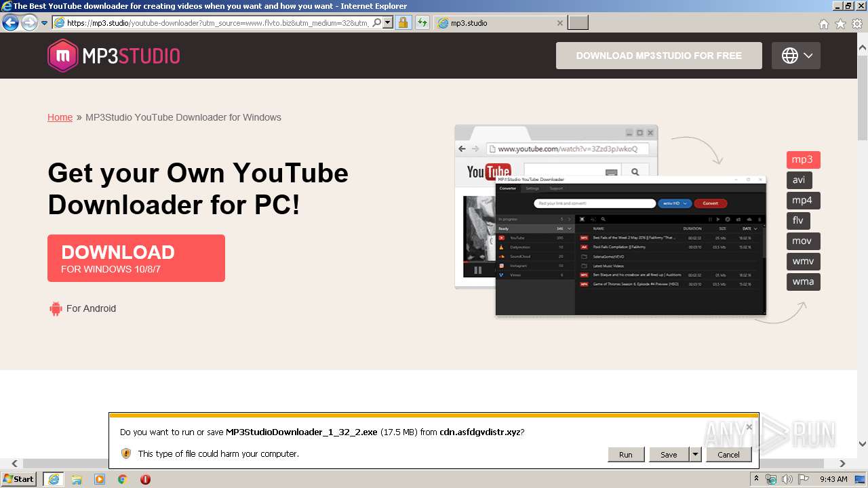
Task: Select the wmv format tag
Action: pos(804,262)
